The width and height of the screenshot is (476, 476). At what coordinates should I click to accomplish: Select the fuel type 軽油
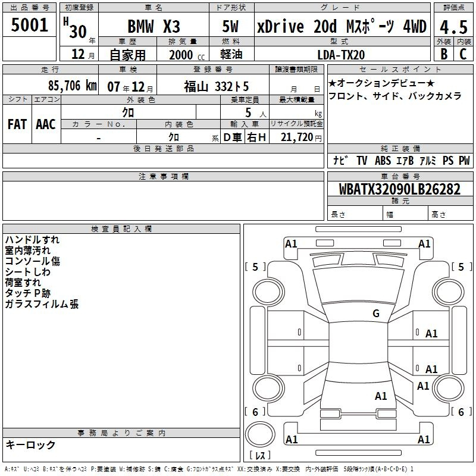click(231, 54)
